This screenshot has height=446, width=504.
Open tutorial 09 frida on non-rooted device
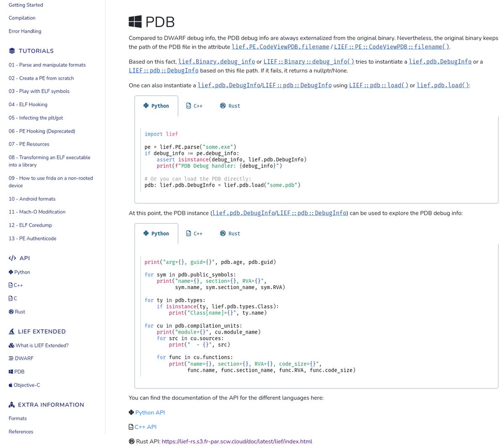[51, 182]
